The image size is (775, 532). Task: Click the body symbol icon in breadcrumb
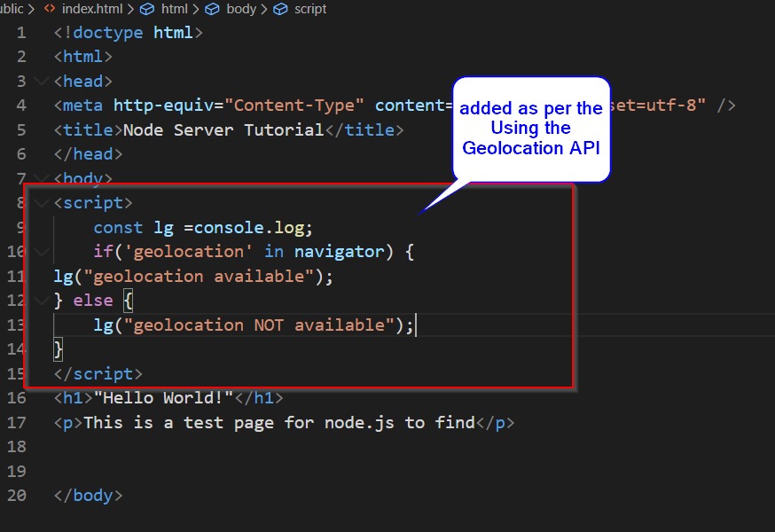coord(212,9)
